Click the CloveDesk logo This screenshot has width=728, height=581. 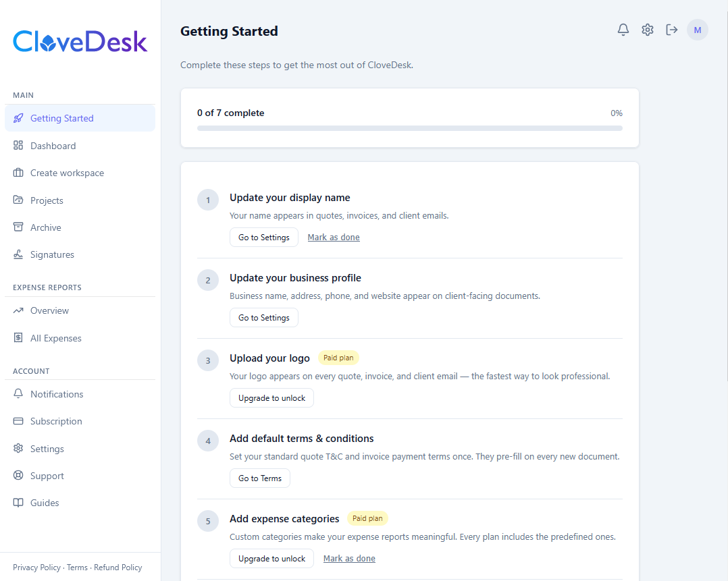click(80, 41)
